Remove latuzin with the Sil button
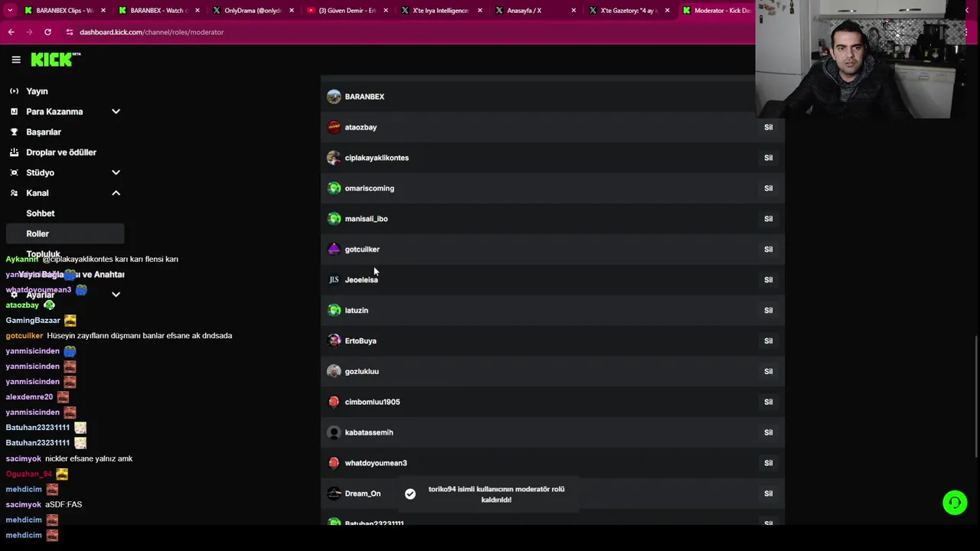980x551 pixels. 768,310
